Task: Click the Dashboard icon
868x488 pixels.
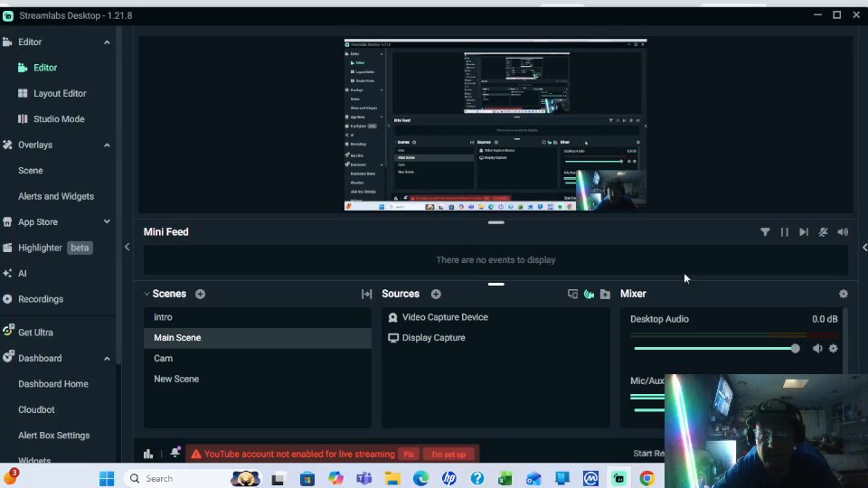Action: pos(7,358)
